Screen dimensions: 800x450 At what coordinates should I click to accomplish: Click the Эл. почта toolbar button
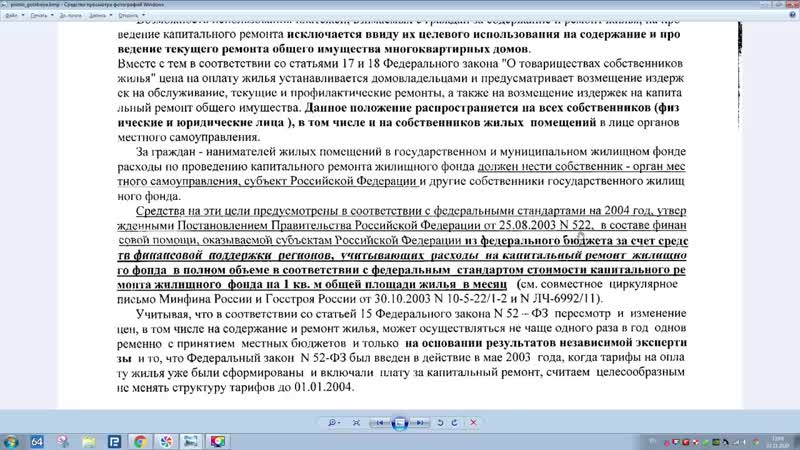pyautogui.click(x=70, y=15)
